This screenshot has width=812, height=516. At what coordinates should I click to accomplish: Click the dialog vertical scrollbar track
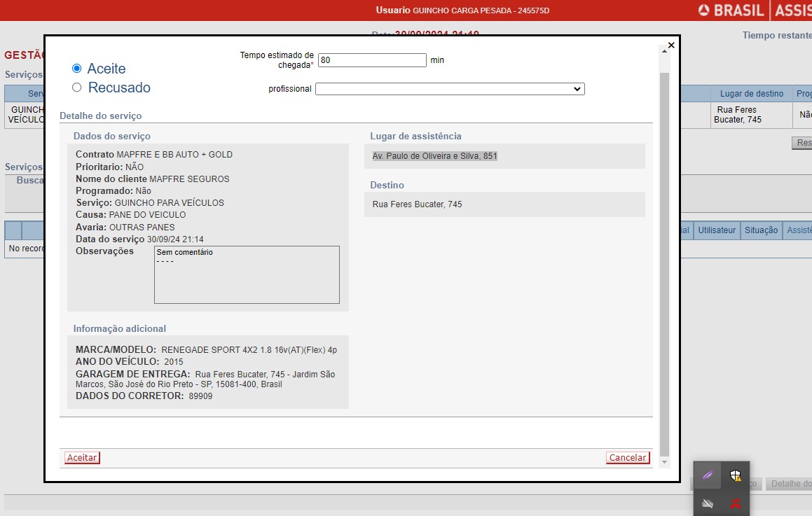click(664, 259)
